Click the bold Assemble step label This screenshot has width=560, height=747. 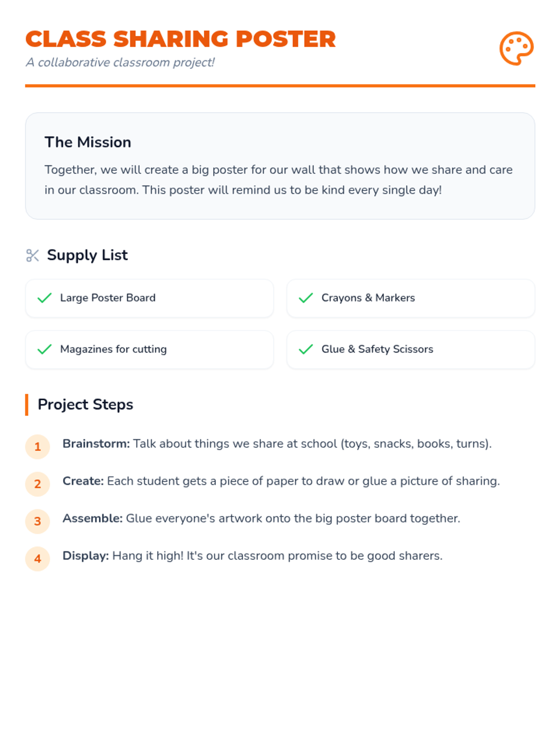(92, 518)
